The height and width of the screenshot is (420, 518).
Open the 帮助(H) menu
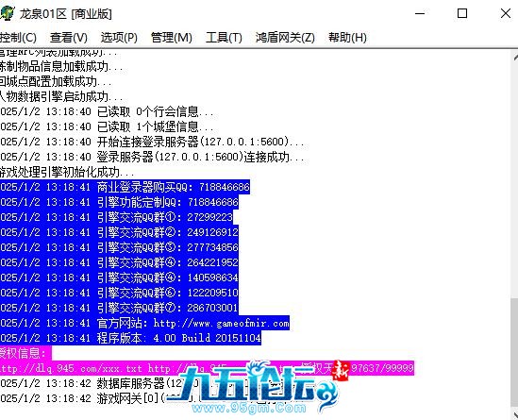click(x=347, y=38)
